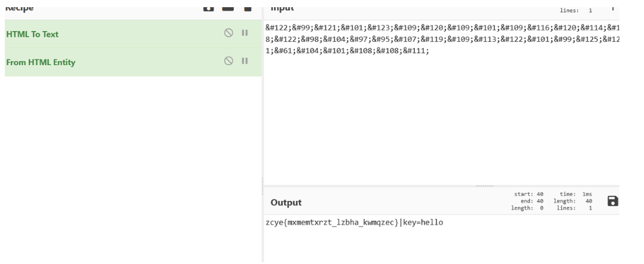This screenshot has height=264, width=644.
Task: Click the clear recipe trash icon
Action: coord(247,8)
